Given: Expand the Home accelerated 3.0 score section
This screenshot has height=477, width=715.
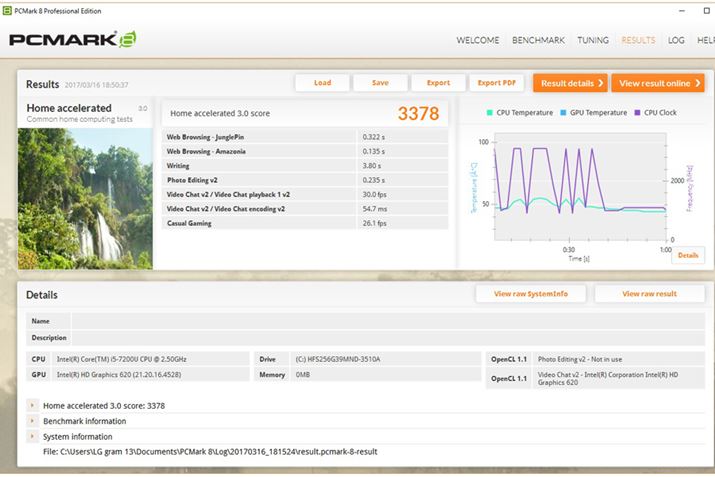Looking at the screenshot, I should click(33, 406).
